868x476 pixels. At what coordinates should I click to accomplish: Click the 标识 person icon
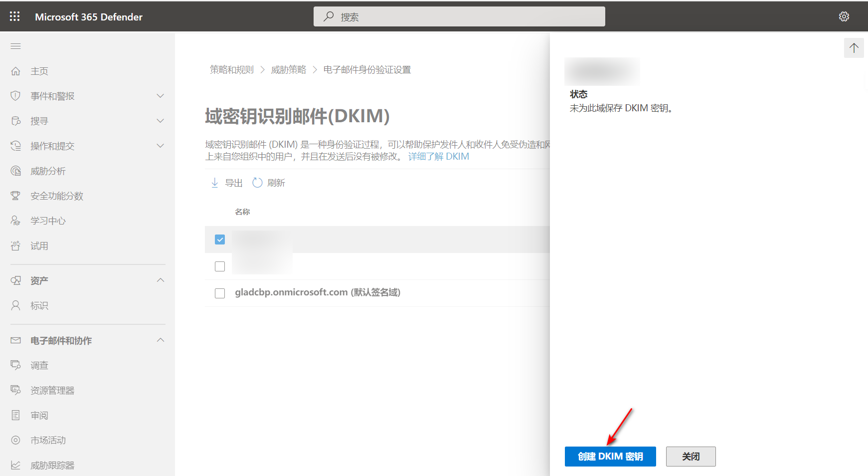(15, 305)
